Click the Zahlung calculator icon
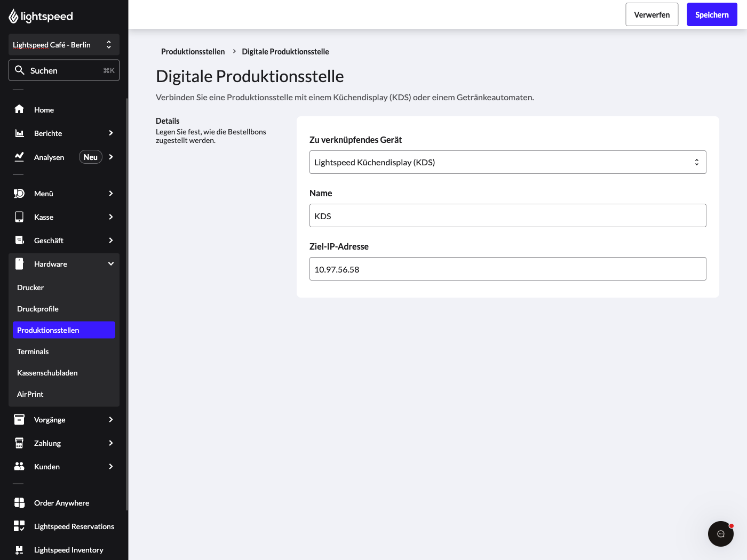This screenshot has height=560, width=747. pyautogui.click(x=19, y=443)
